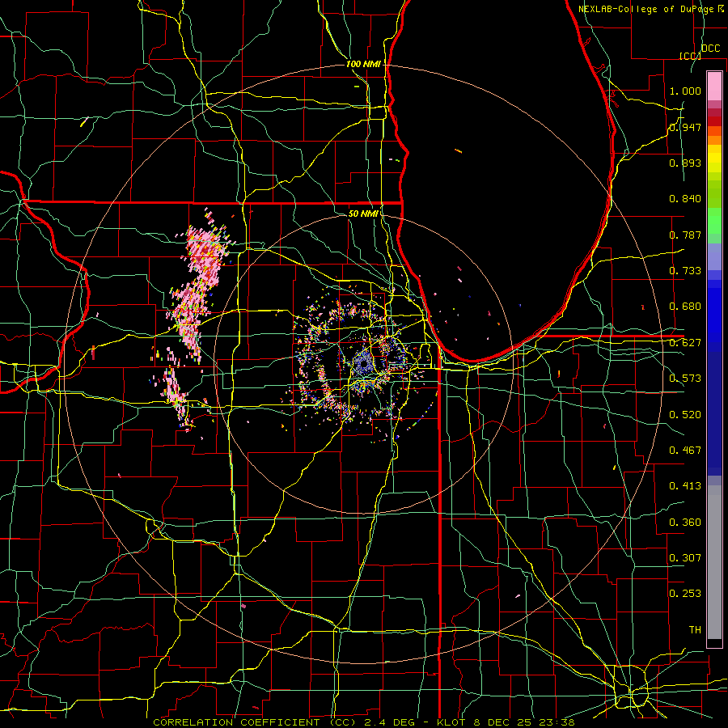The height and width of the screenshot is (728, 728).
Task: Click the 100 NMI range ring label
Action: (363, 64)
